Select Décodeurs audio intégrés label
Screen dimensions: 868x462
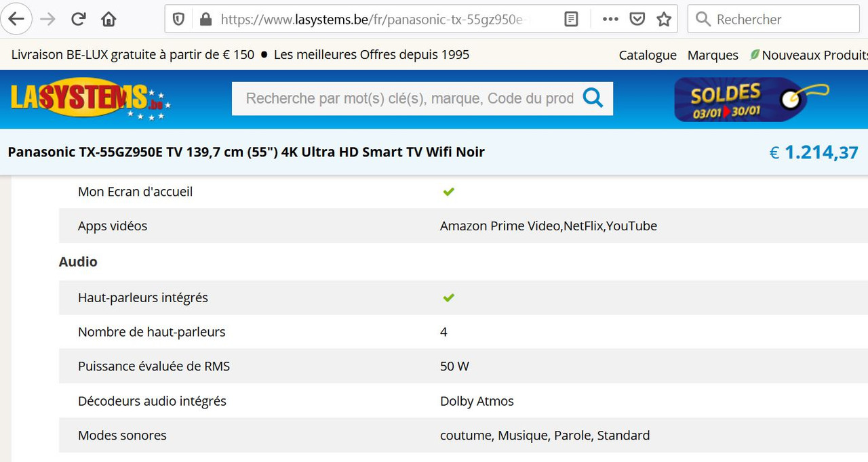pos(152,401)
